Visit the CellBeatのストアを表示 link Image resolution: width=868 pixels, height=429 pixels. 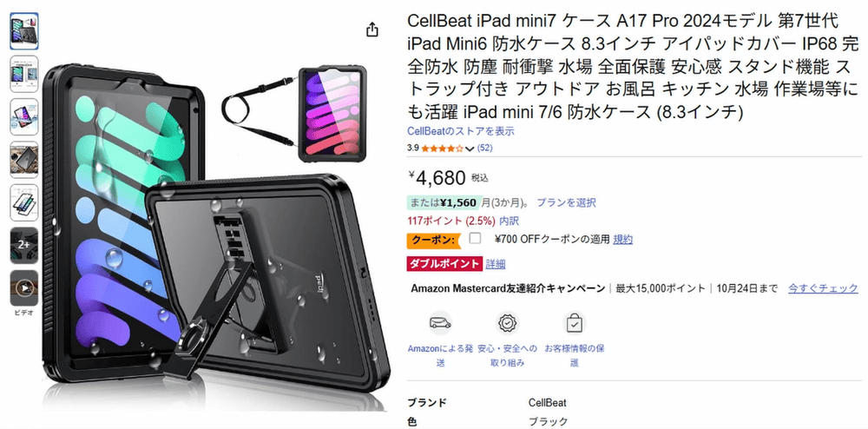[461, 131]
